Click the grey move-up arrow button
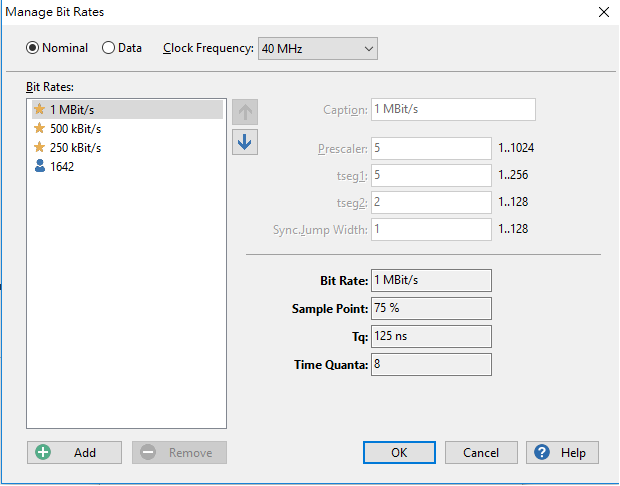 pyautogui.click(x=245, y=112)
